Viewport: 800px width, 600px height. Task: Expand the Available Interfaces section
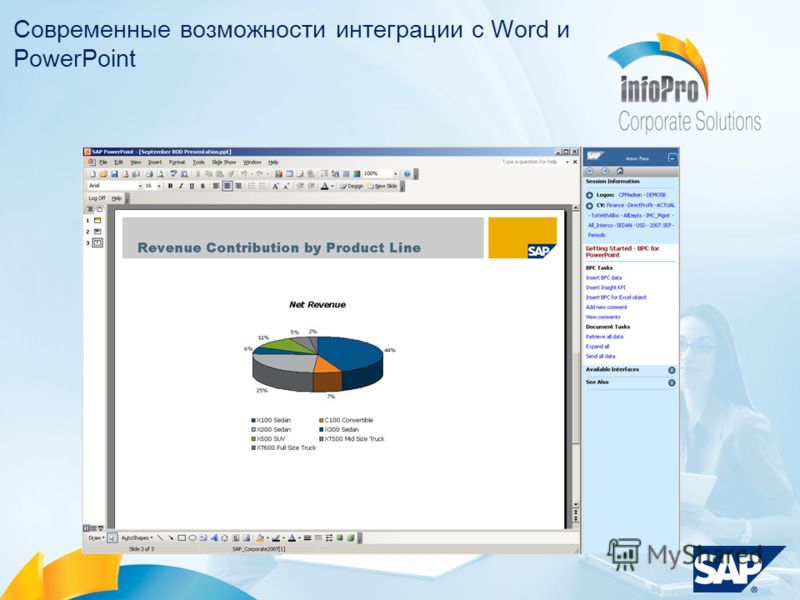tap(671, 370)
